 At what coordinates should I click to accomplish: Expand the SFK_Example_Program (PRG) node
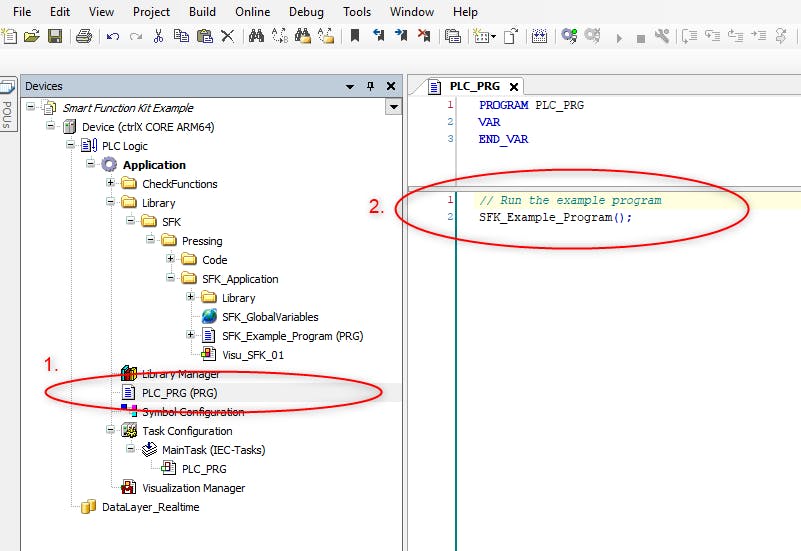[x=190, y=334]
